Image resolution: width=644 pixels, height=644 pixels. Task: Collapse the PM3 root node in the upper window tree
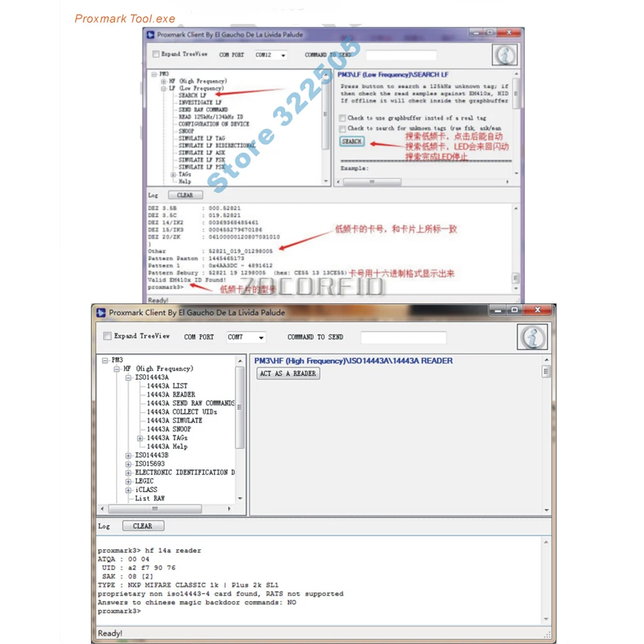(154, 74)
